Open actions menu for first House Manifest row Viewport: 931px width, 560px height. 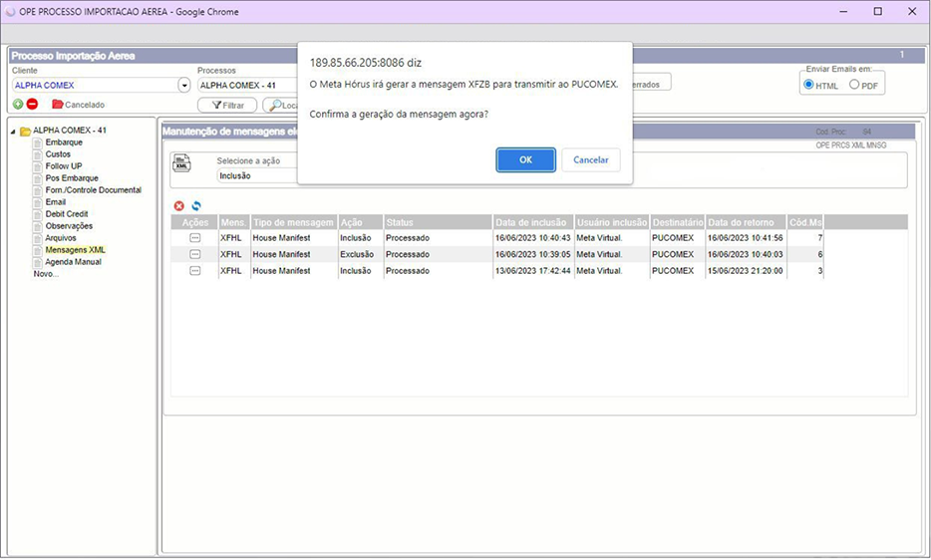tap(195, 239)
